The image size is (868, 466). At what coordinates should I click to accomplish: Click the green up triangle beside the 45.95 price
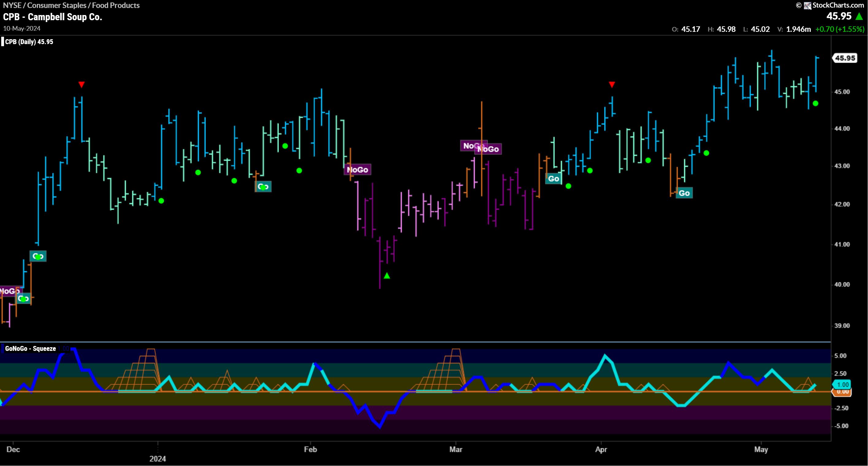[860, 16]
